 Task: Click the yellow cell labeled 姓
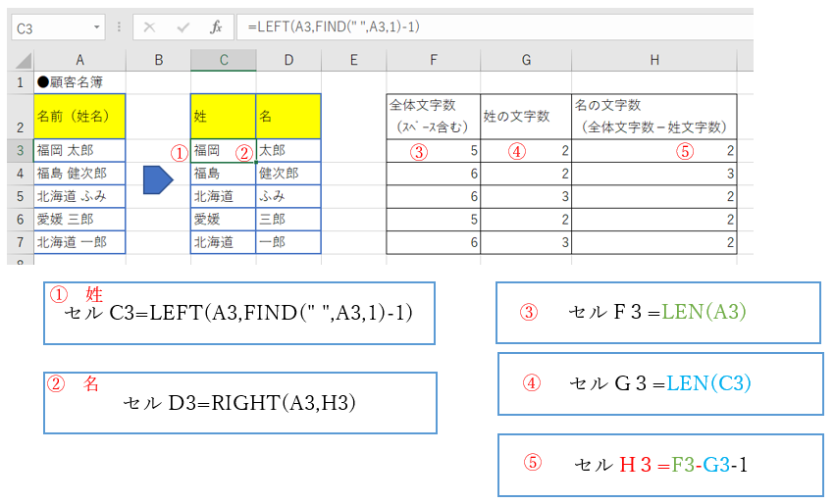point(223,116)
